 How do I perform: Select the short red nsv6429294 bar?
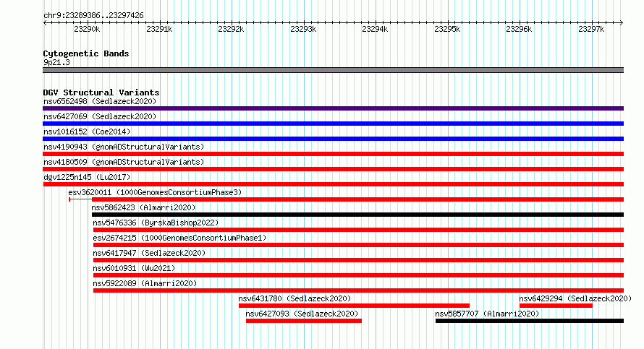tap(556, 306)
